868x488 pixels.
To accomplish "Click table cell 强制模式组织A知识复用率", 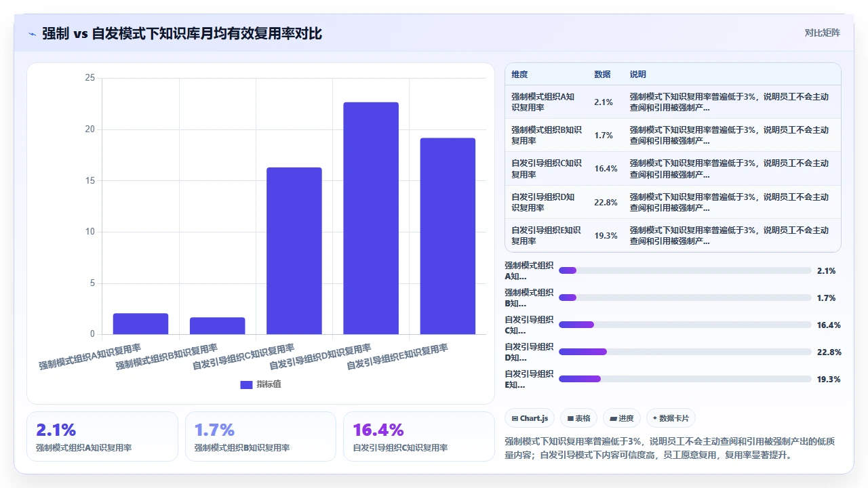I will pos(543,102).
